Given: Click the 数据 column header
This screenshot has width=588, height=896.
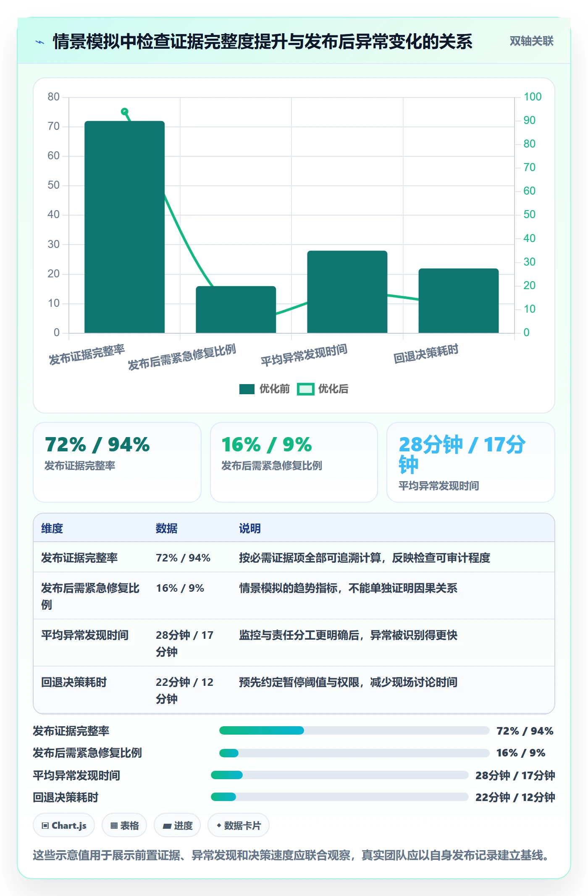Looking at the screenshot, I should [166, 528].
